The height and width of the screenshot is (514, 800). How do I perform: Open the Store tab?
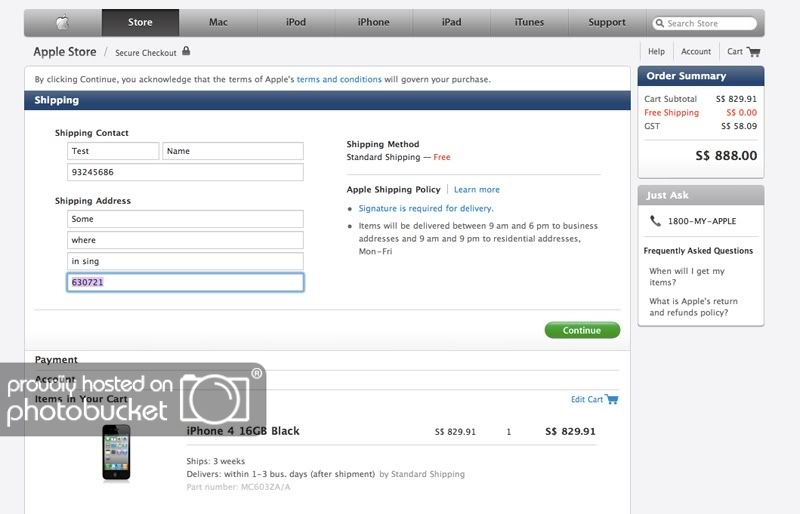point(140,22)
